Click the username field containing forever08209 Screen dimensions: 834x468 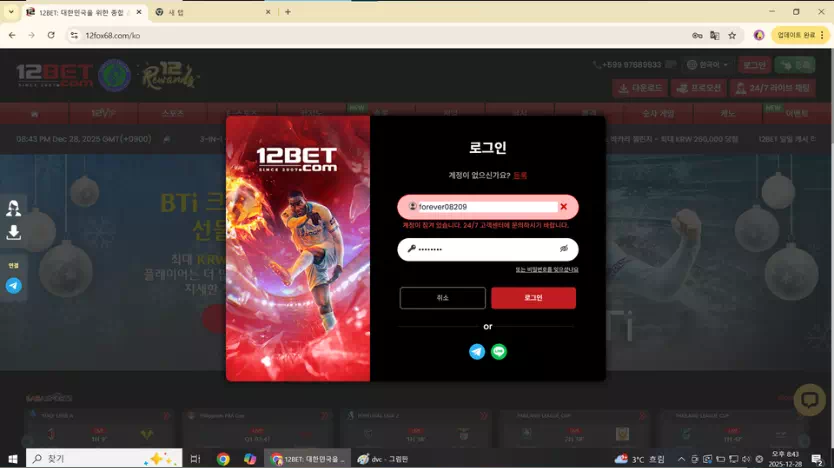485,207
